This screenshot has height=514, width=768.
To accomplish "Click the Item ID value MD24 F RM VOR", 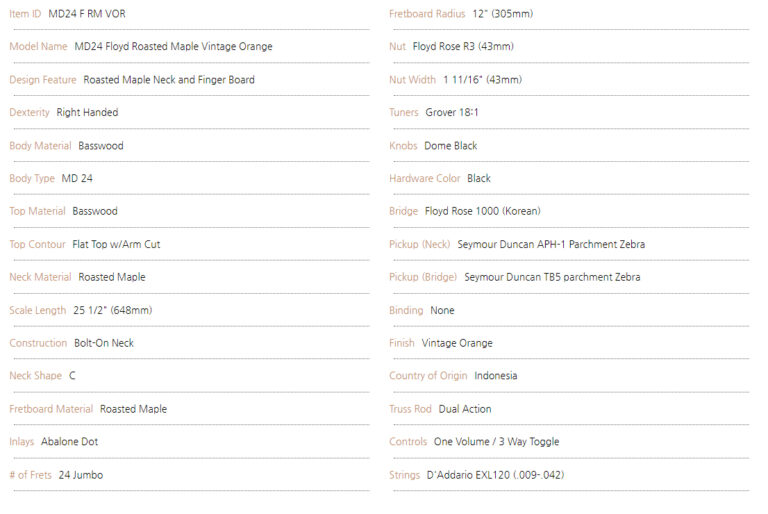I will click(87, 14).
